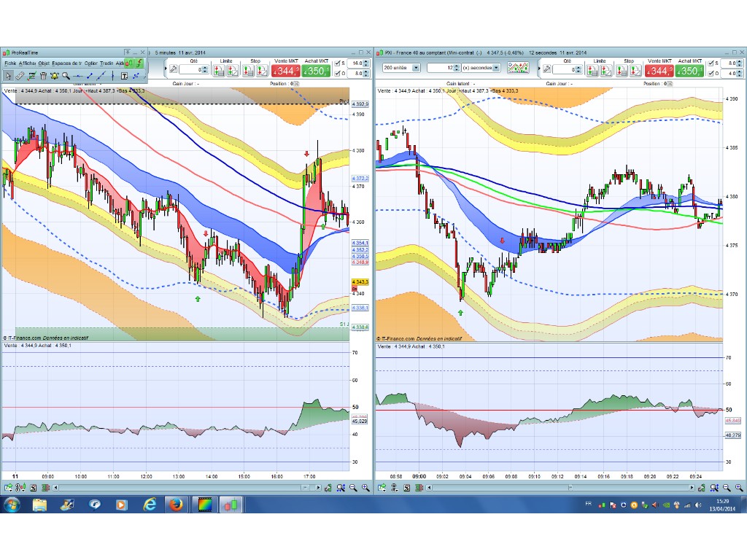
Task: Open Internet Explorer from the taskbar
Action: click(150, 505)
